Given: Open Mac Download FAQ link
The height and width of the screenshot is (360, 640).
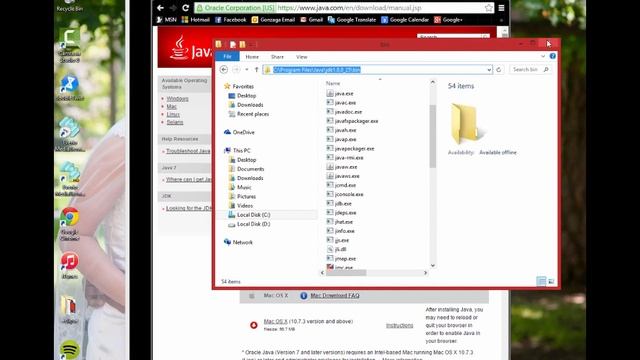Looking at the screenshot, I should pos(335,296).
